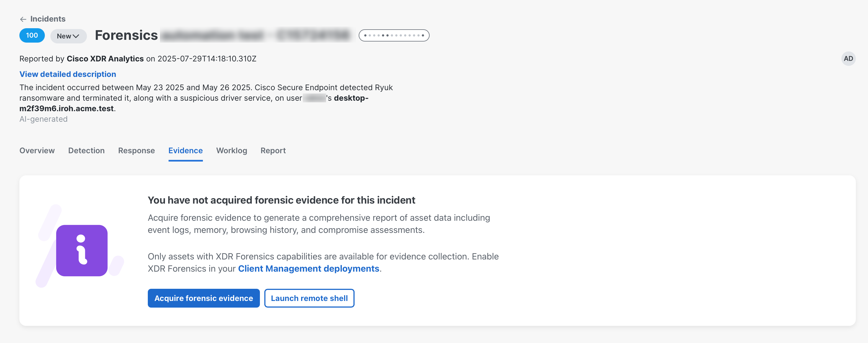
Task: Click hostname desktop-m2f39m6.iroh.acme.test
Action: click(x=67, y=109)
